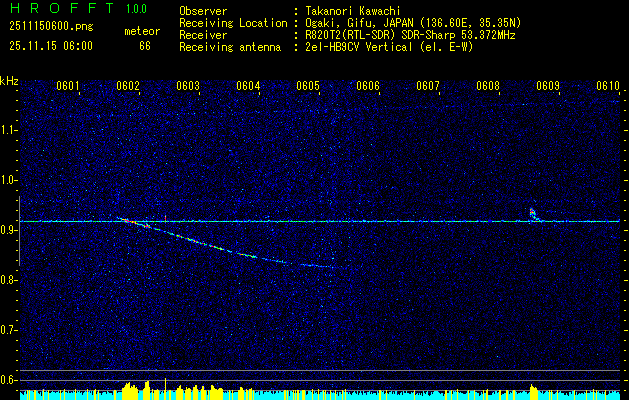Click the yellow power peak below 0609 echo
Viewport: 629px width, 400px height.
click(533, 392)
